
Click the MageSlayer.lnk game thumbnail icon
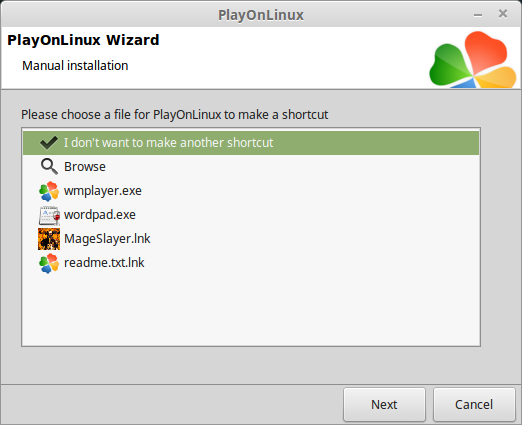click(49, 239)
